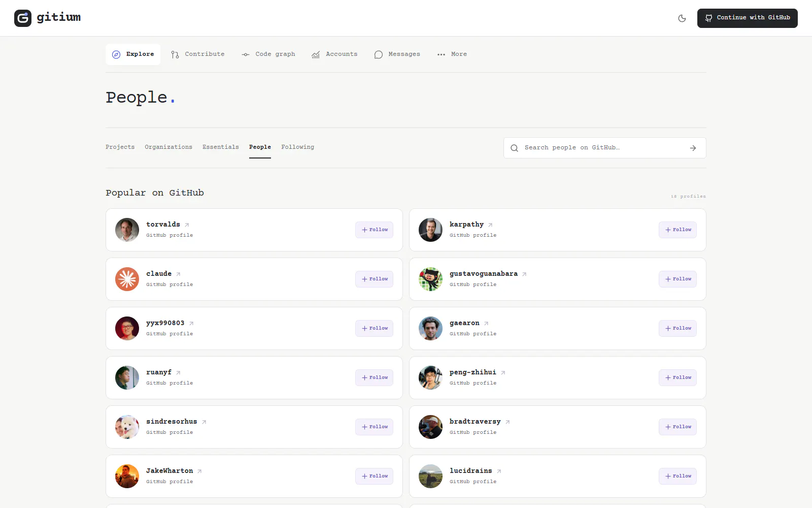The image size is (812, 508).
Task: Click JakeWharton avatar image
Action: (x=127, y=477)
